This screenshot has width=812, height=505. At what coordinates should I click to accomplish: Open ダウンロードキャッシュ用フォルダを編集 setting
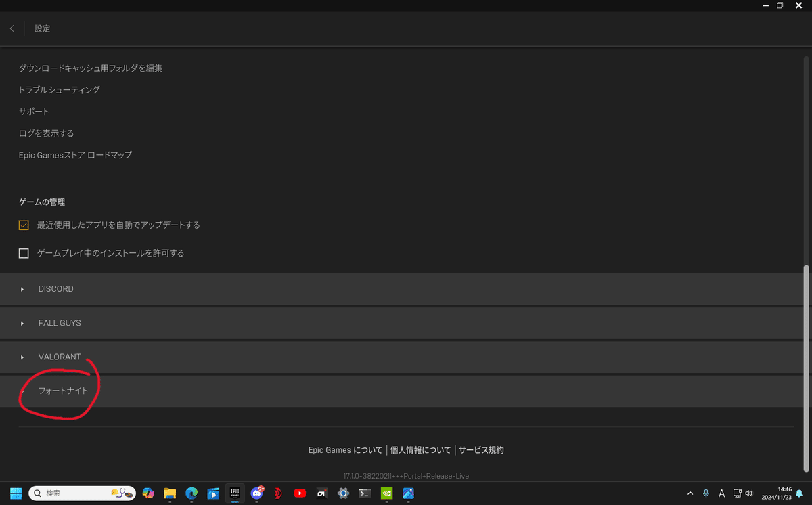[x=91, y=68]
